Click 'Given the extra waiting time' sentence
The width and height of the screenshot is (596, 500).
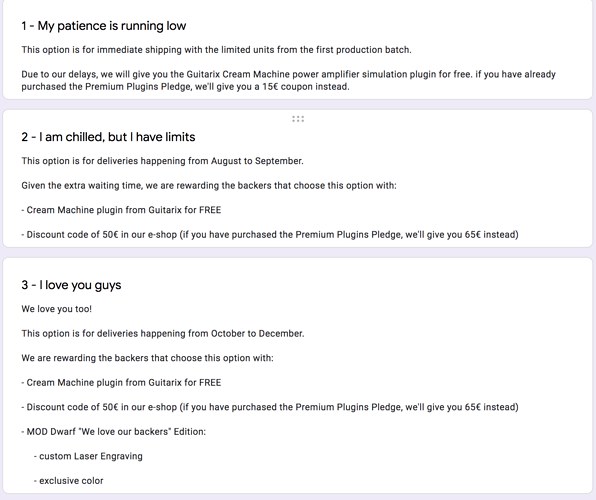coord(209,186)
